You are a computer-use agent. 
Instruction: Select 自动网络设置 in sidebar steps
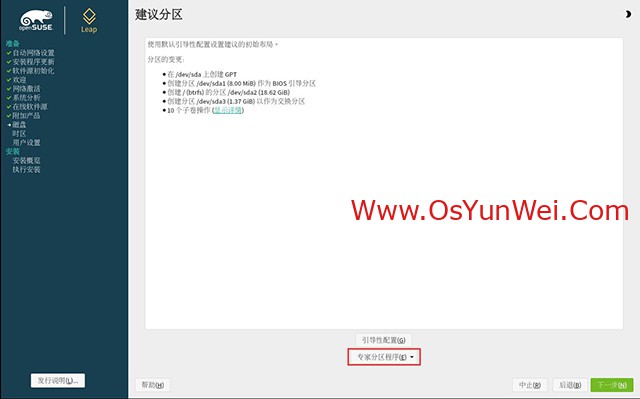coord(33,53)
